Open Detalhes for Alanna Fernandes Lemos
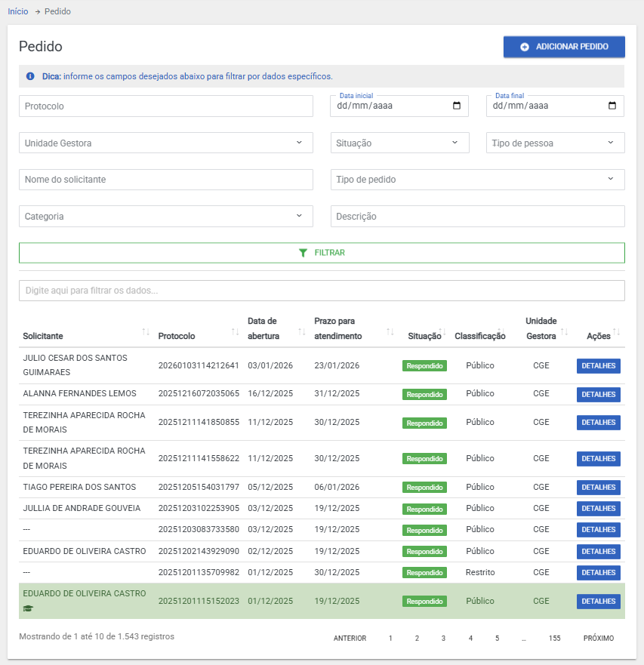This screenshot has width=644, height=665. pyautogui.click(x=598, y=394)
